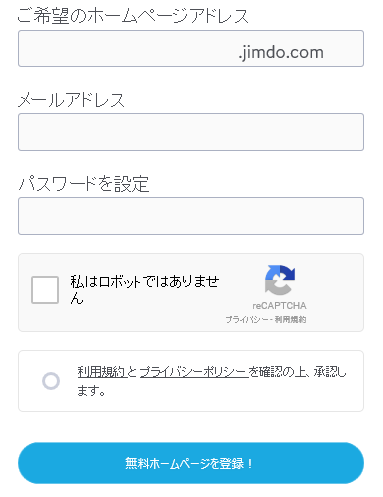Click the メールアドレス label
Image resolution: width=383 pixels, height=497 pixels.
[71, 100]
